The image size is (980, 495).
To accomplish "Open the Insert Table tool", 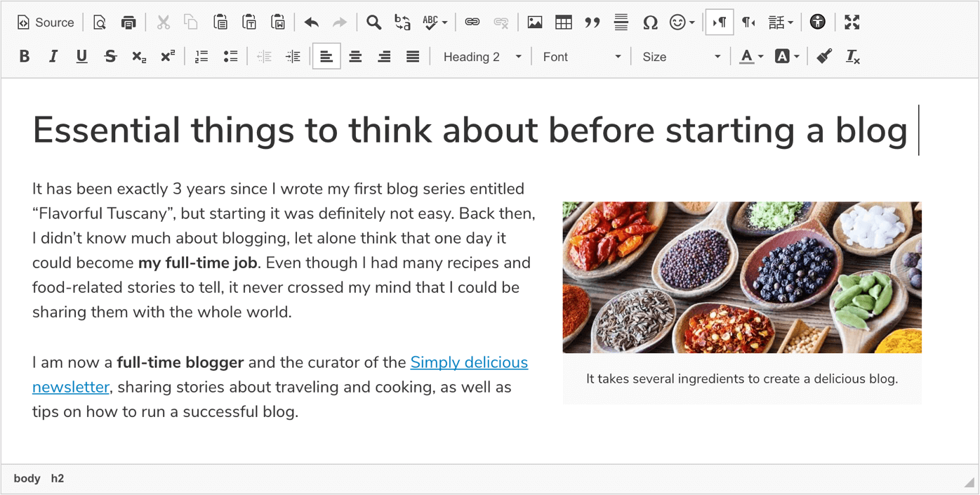I will tap(563, 22).
